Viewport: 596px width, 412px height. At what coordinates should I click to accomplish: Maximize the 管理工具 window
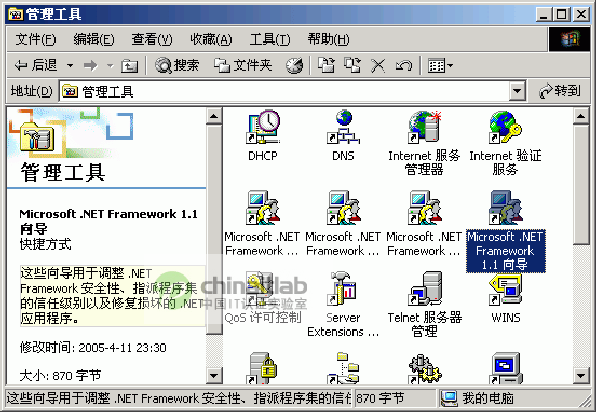[562, 14]
